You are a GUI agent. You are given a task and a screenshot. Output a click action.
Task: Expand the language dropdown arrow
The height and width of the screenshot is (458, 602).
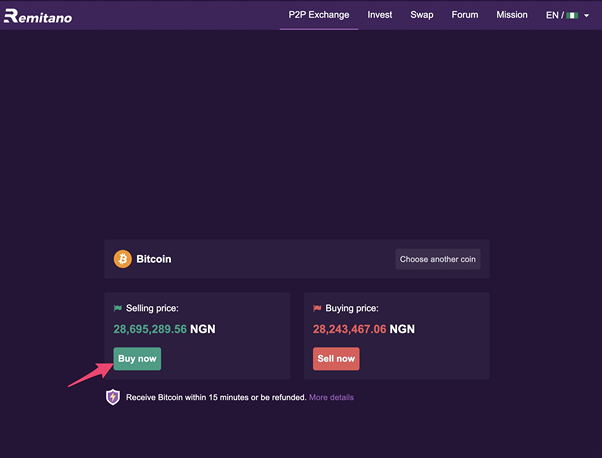click(586, 16)
